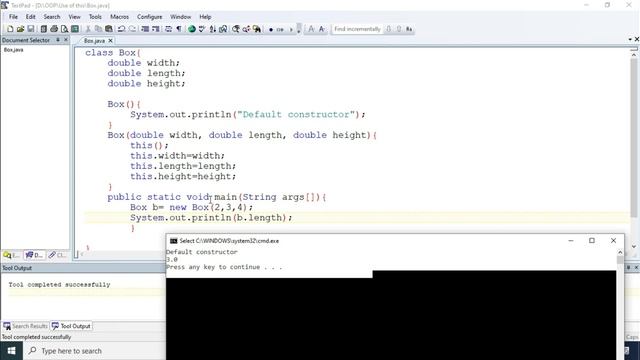
Task: Increase the editor font size
Action: pyautogui.click(x=311, y=29)
